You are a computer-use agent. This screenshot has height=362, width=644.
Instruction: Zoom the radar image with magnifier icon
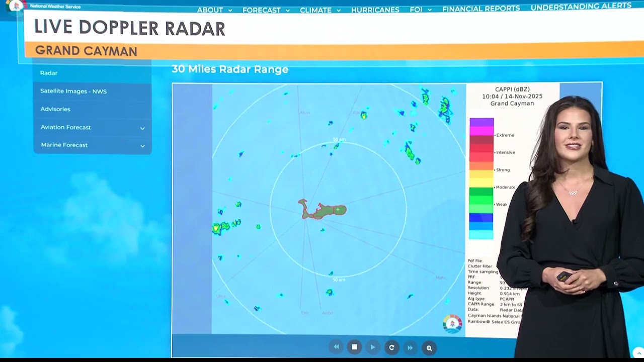[429, 348]
